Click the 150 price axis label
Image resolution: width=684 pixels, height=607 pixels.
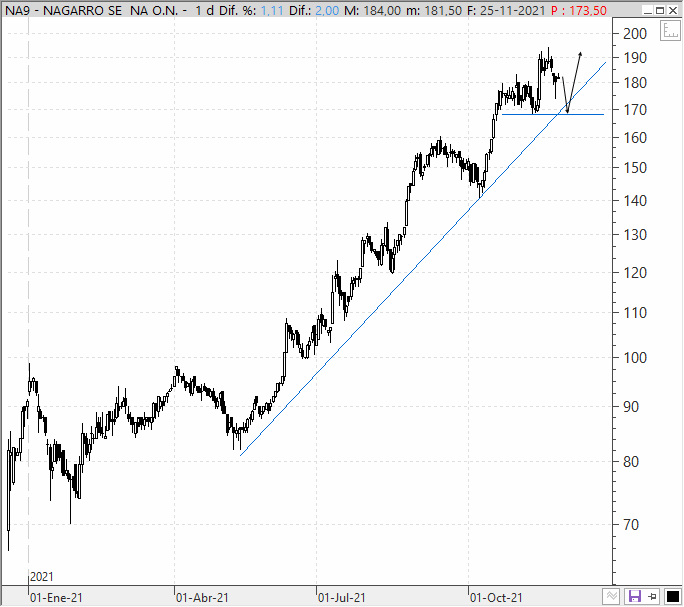click(x=634, y=168)
